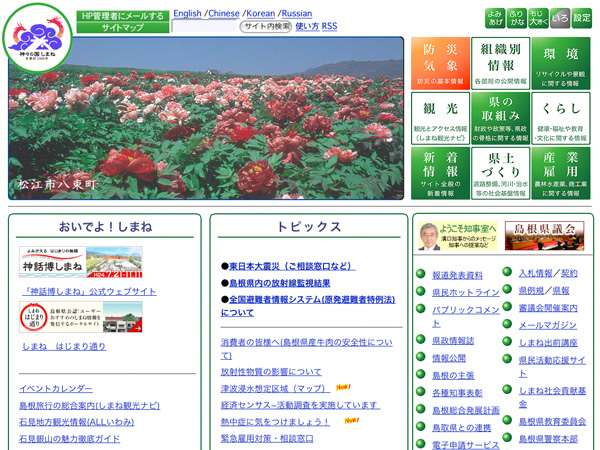The height and width of the screenshot is (450, 600).
Task: Open the 組織別情報 menu tile
Action: pyautogui.click(x=501, y=63)
